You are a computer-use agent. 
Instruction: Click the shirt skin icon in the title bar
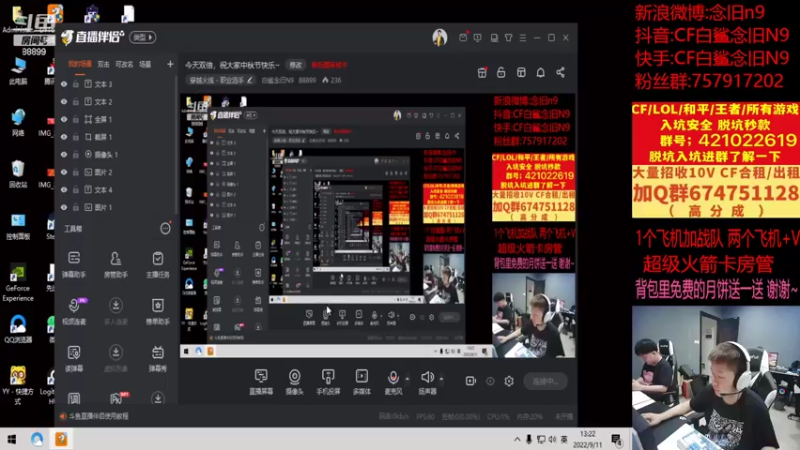point(509,38)
